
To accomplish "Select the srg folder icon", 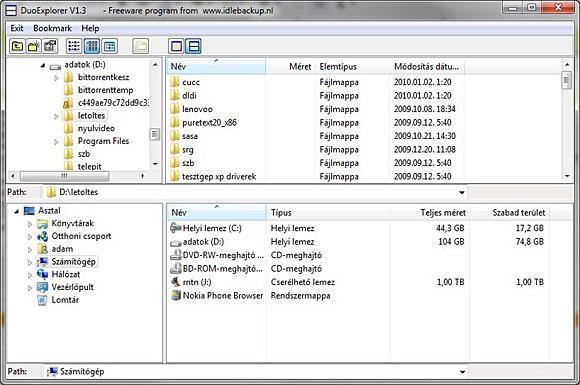I will click(x=175, y=149).
